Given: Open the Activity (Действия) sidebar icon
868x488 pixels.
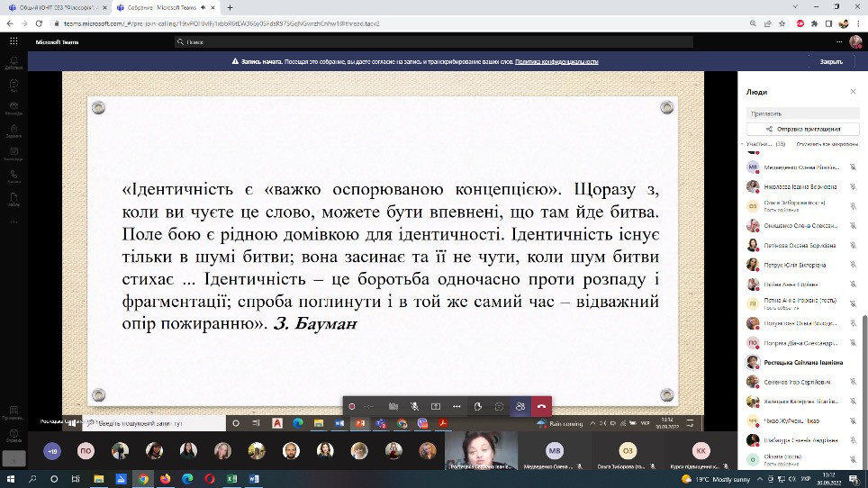Looking at the screenshot, I should point(14,62).
